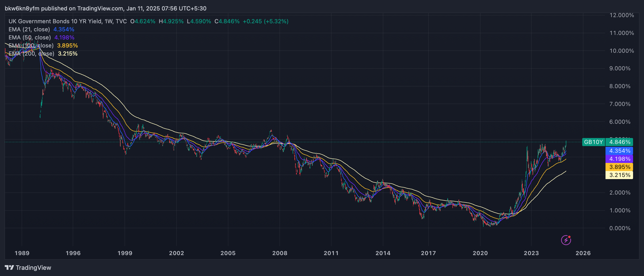Viewport: 644px width, 276px height.
Task: Click the 2020 label on time axis
Action: click(480, 253)
